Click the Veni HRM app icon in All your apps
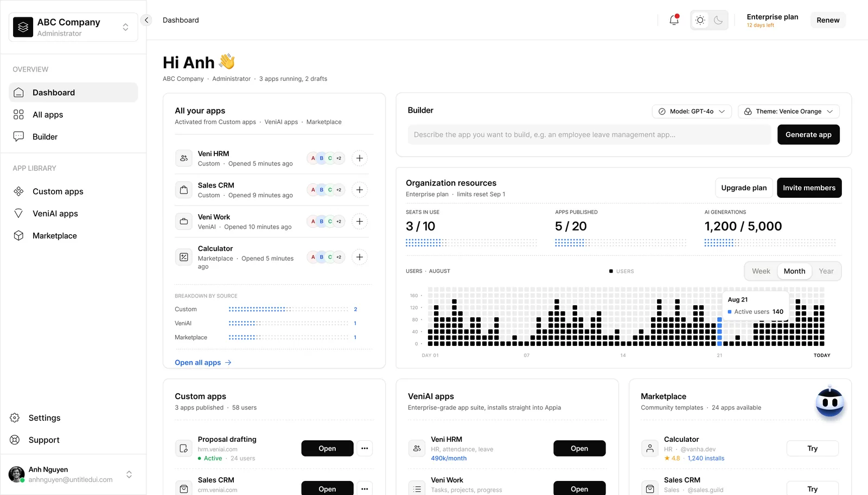 point(184,158)
